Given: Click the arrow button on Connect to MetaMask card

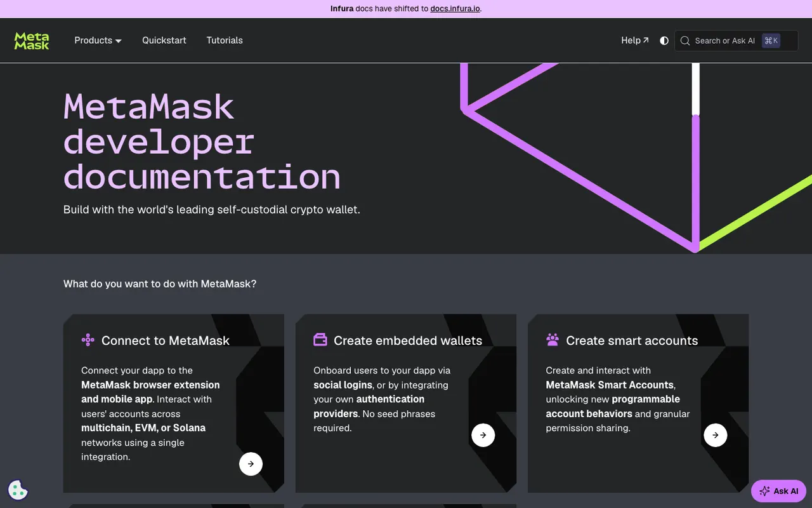Looking at the screenshot, I should 251,464.
